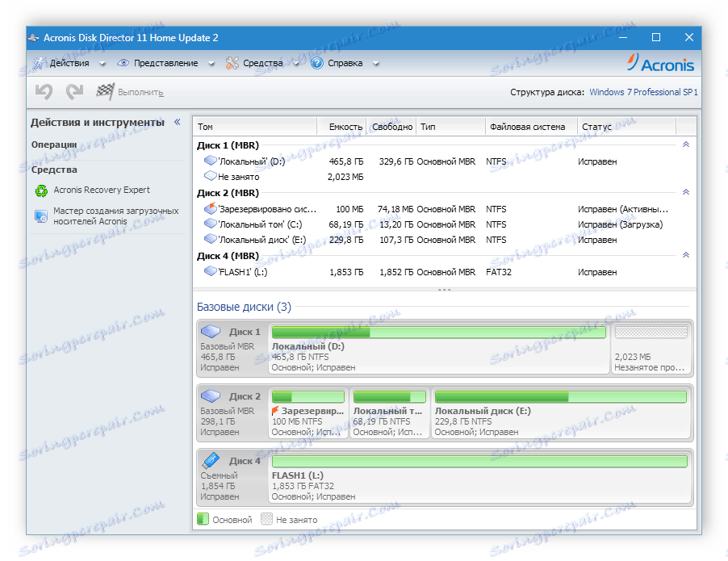The height and width of the screenshot is (561, 728).
Task: Click the 'Не занято' unallocated space icon
Action: tap(211, 176)
